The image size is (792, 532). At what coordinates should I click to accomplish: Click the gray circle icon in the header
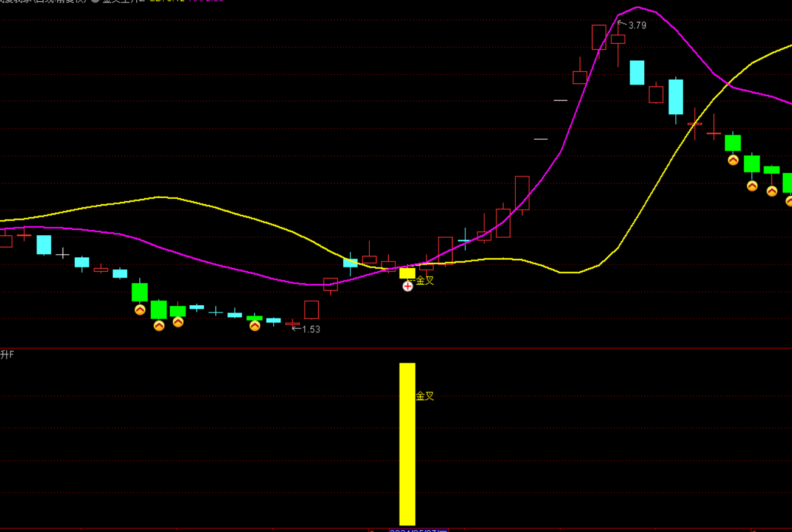coord(96,1)
